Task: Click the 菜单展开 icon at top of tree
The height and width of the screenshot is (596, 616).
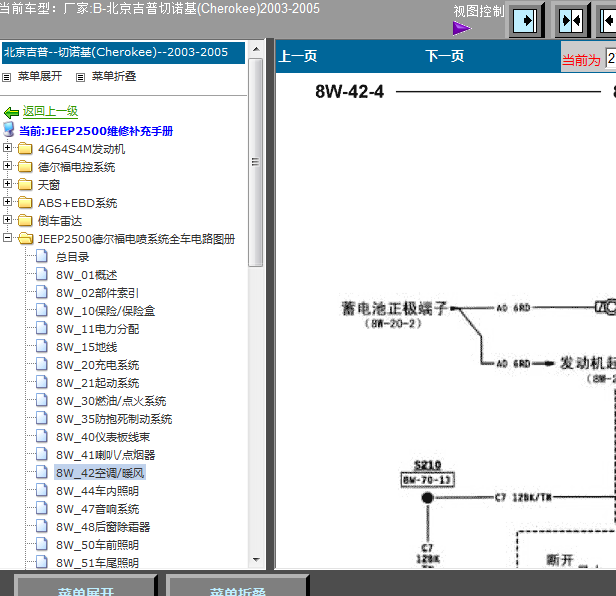Action: click(6, 77)
